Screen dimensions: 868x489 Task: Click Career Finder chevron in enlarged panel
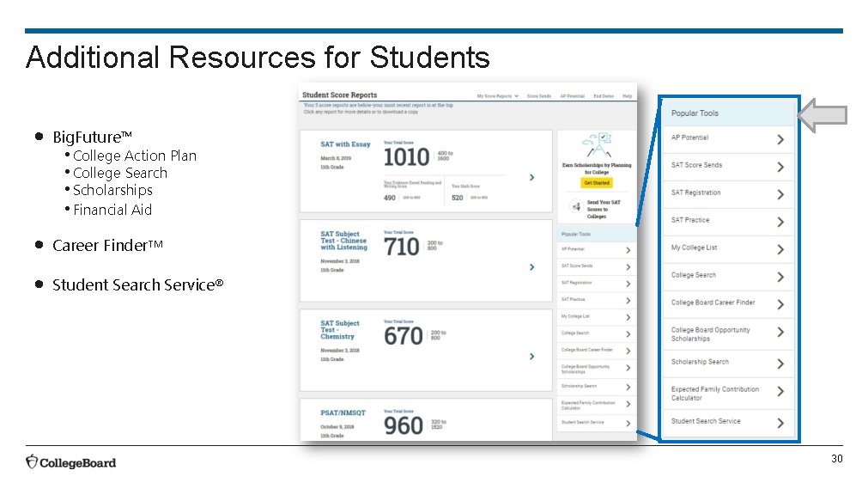[780, 304]
